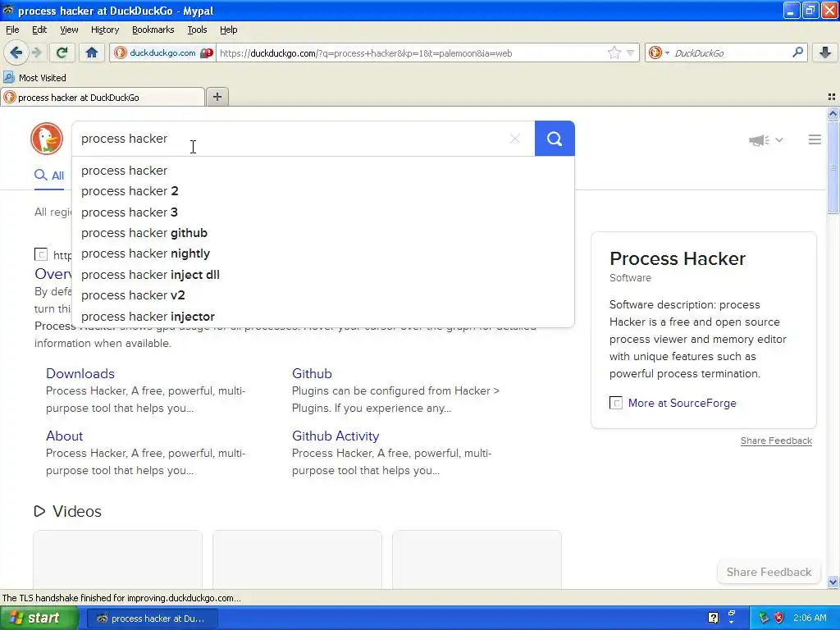This screenshot has width=840, height=630.
Task: Choose suggestion 'process hacker nightly'
Action: coord(323,253)
